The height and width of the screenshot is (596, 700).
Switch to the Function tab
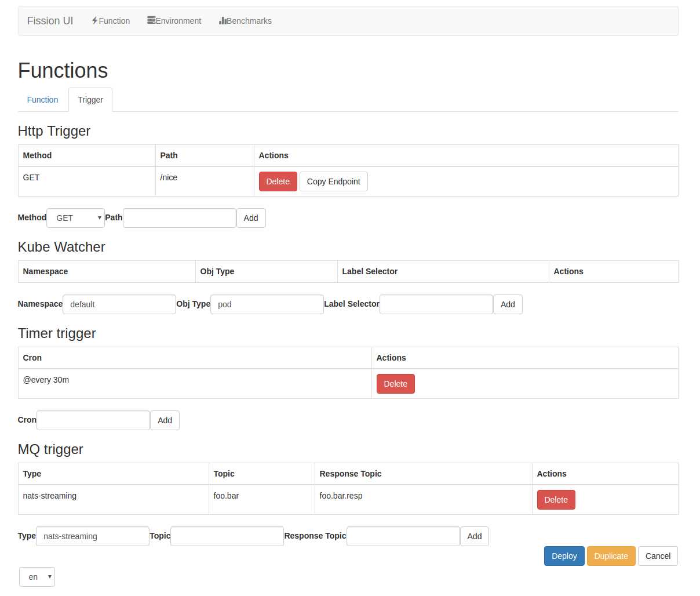(43, 100)
